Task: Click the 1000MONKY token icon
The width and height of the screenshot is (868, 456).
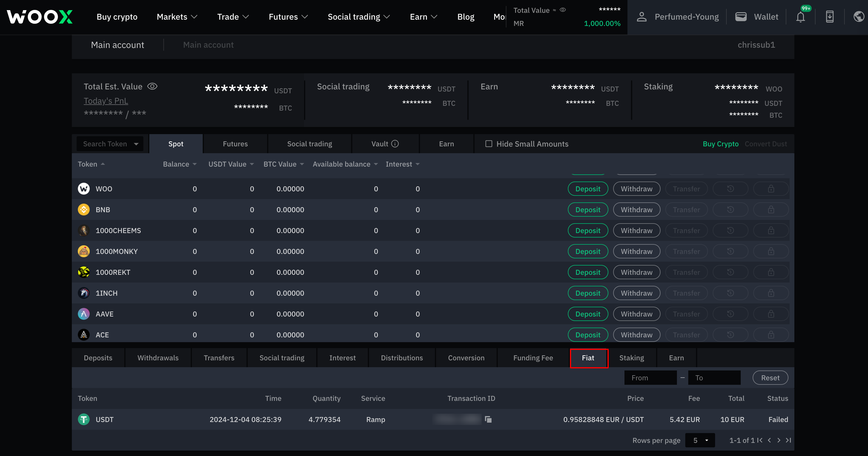Action: point(83,252)
